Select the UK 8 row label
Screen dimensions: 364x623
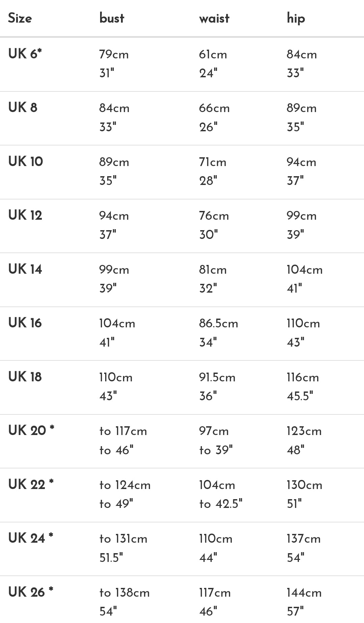tap(23, 108)
